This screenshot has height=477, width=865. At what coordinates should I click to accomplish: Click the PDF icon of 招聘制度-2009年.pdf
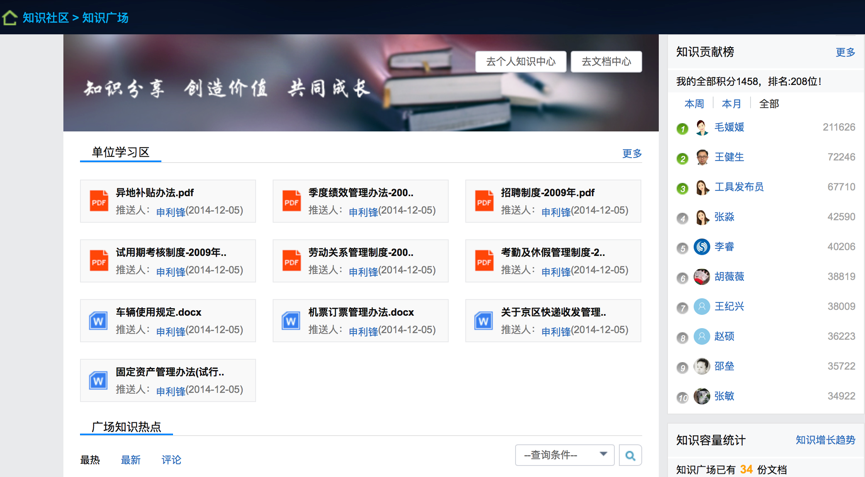pos(484,201)
